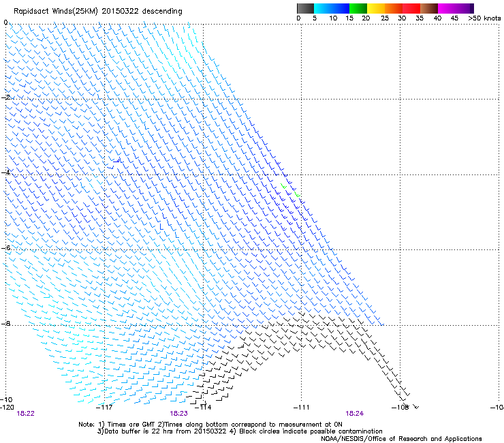Click the NOAA/NESDIS Office of Research credit
504x443 pixels.
pos(401,439)
